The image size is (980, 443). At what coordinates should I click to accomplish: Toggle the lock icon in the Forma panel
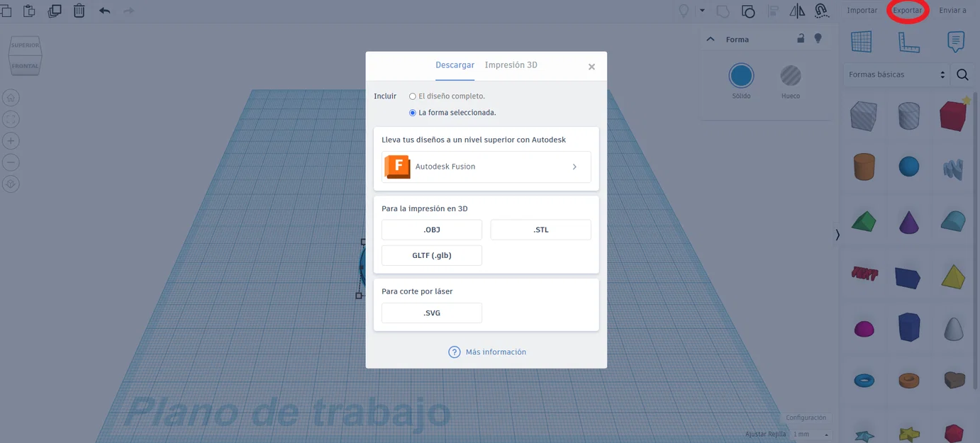click(x=801, y=38)
